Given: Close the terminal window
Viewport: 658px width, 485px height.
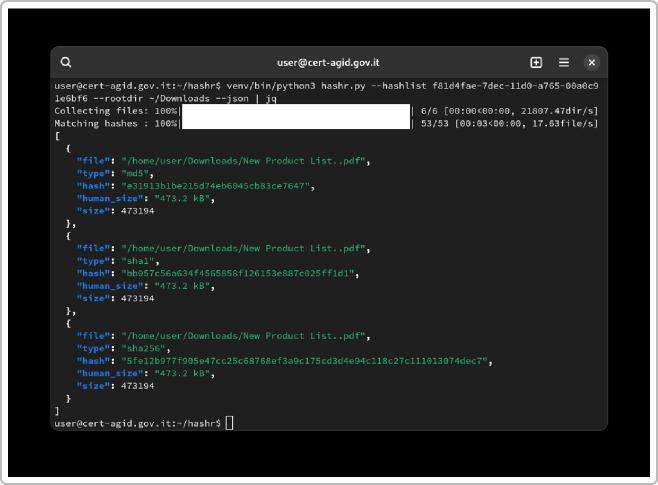Looking at the screenshot, I should 592,62.
